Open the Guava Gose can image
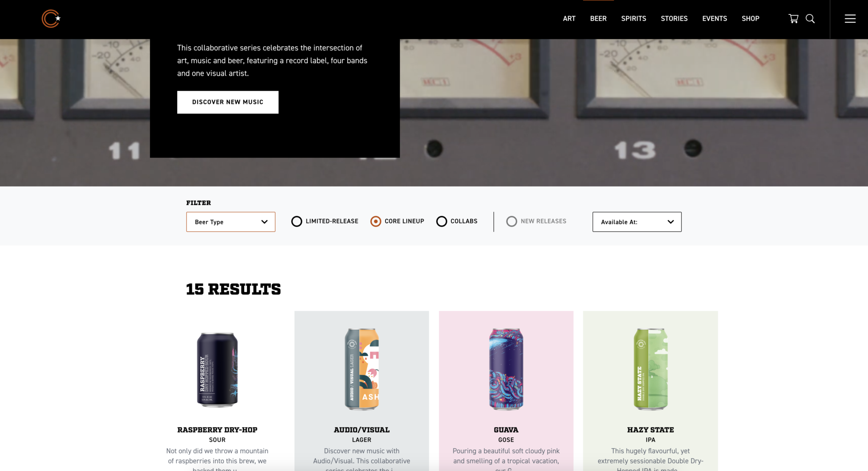 506,369
